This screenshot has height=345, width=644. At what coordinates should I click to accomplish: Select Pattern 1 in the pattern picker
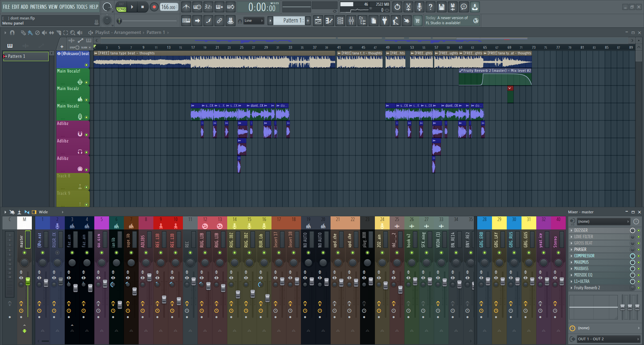click(26, 56)
